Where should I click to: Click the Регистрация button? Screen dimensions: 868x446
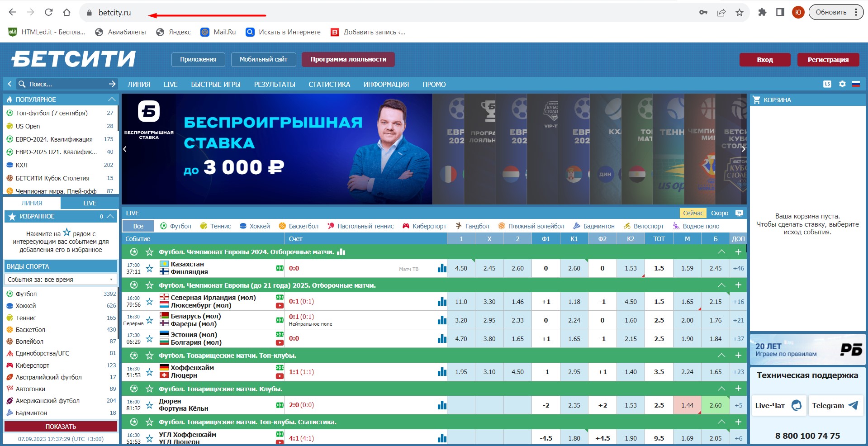[x=828, y=60]
